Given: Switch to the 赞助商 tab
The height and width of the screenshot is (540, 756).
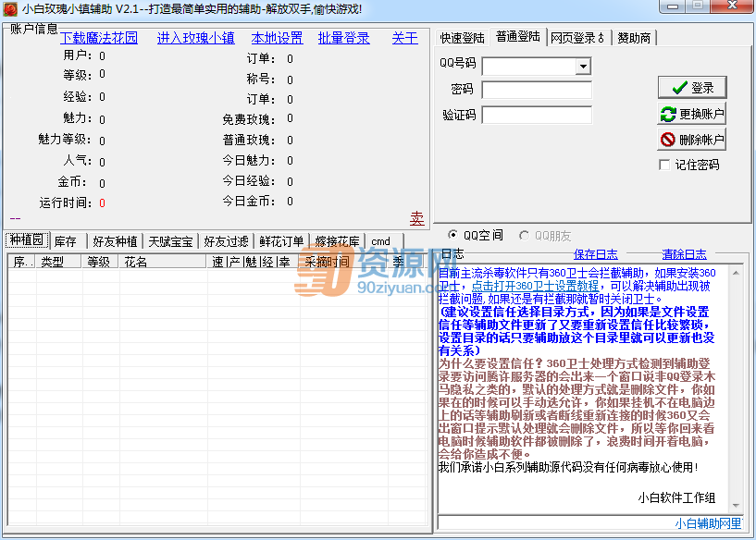Looking at the screenshot, I should (634, 38).
